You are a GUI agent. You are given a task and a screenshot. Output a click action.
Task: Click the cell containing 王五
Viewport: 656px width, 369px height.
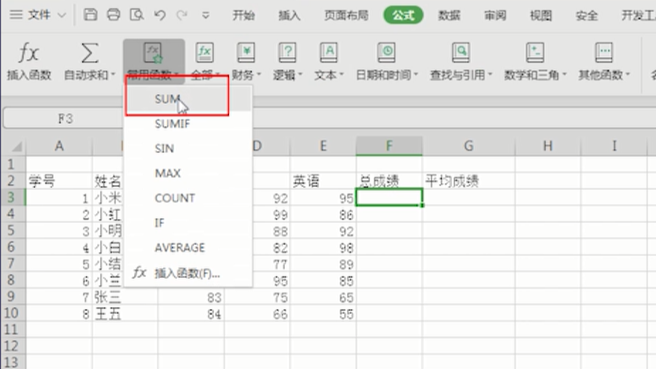125,314
